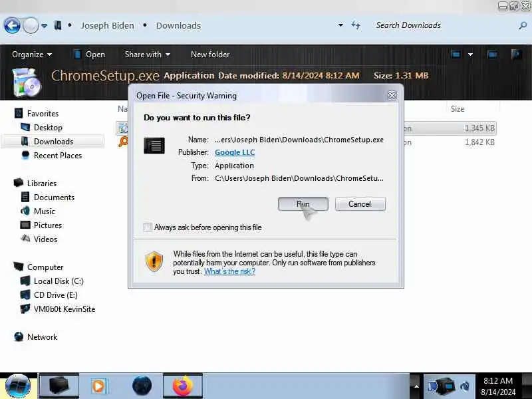Select Favorites in the navigation pane
Screen dimensions: 532x399
37,113
